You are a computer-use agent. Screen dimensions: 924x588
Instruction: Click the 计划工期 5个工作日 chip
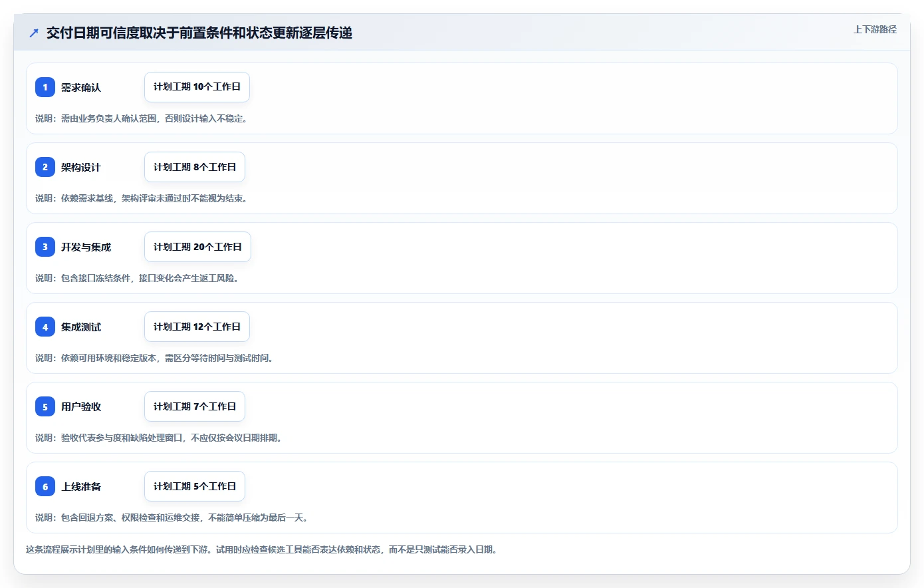(x=195, y=486)
